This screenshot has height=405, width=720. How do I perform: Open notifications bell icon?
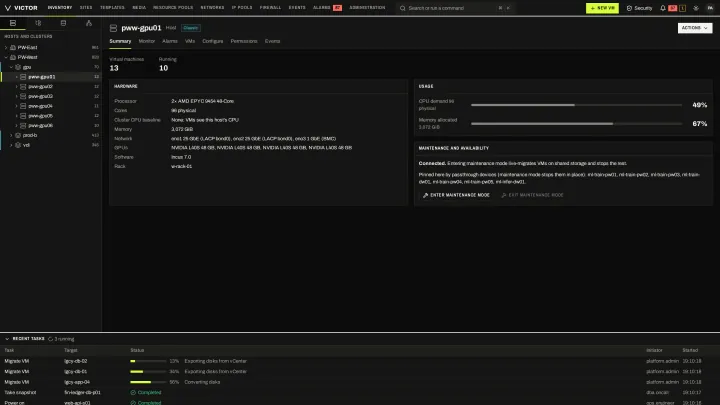point(663,8)
